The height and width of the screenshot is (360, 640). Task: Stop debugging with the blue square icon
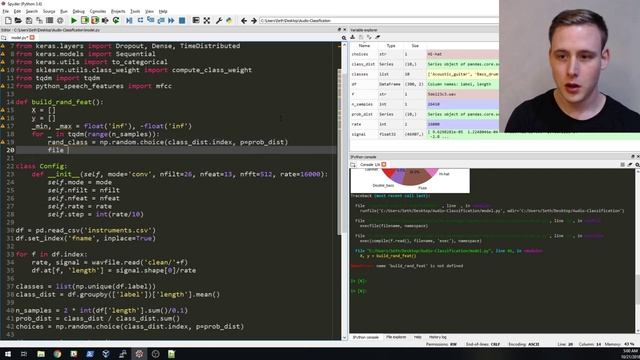182,20
